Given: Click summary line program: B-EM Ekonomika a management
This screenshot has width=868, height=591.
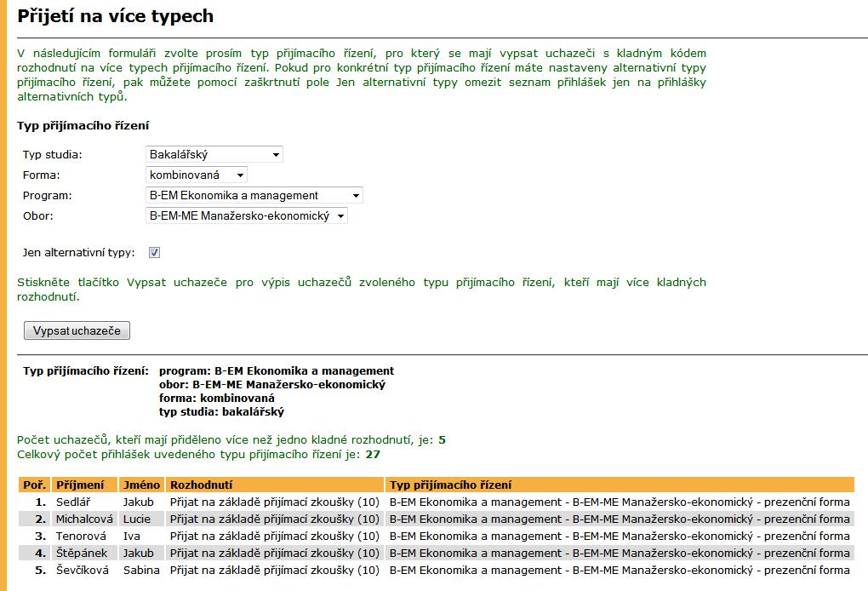Looking at the screenshot, I should point(277,370).
